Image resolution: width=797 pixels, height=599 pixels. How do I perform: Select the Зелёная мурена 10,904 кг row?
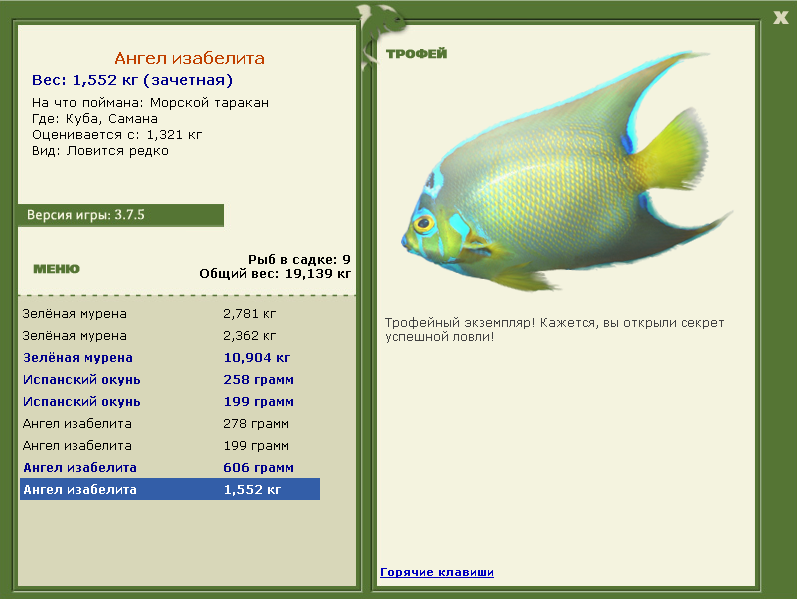[170, 357]
